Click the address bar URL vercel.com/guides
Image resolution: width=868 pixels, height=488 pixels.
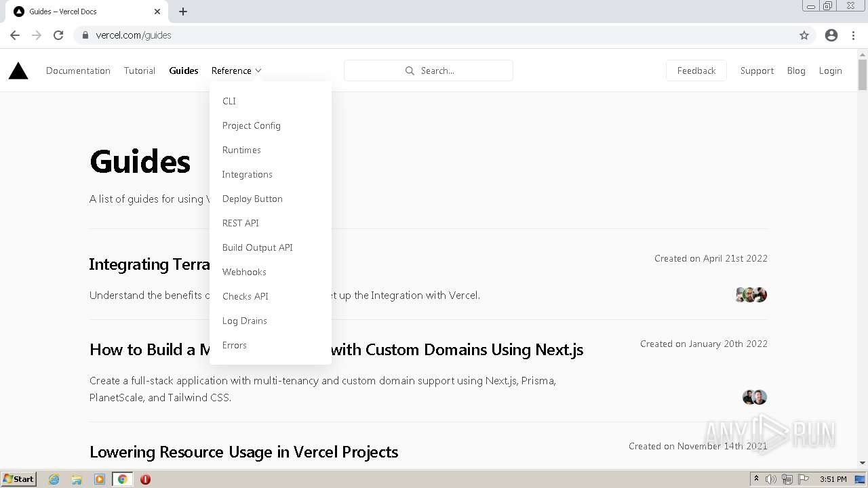coord(134,35)
